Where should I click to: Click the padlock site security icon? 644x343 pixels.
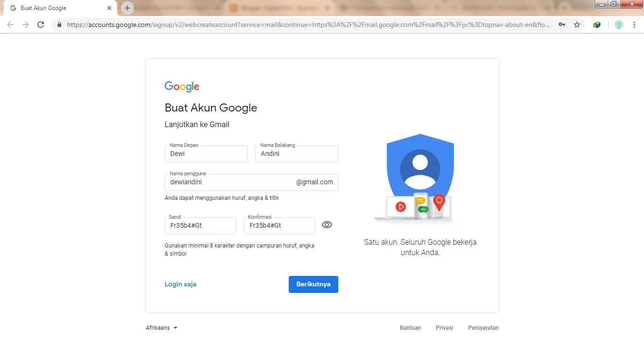(59, 25)
